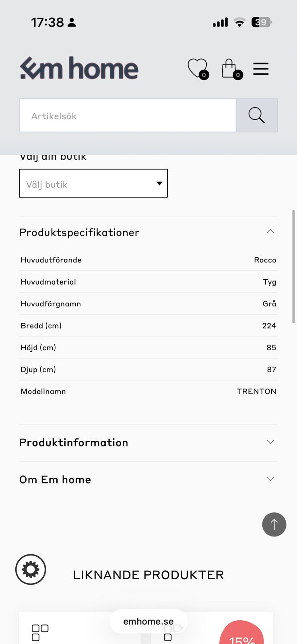Expand the Om Em home section
This screenshot has width=297, height=644.
click(x=270, y=479)
